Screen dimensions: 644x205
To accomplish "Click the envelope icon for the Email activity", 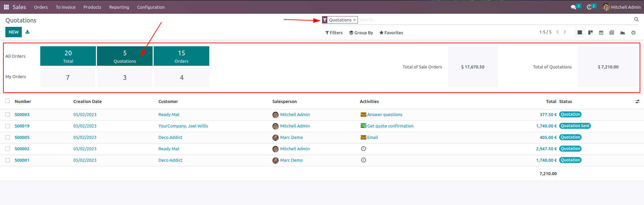I will [363, 137].
